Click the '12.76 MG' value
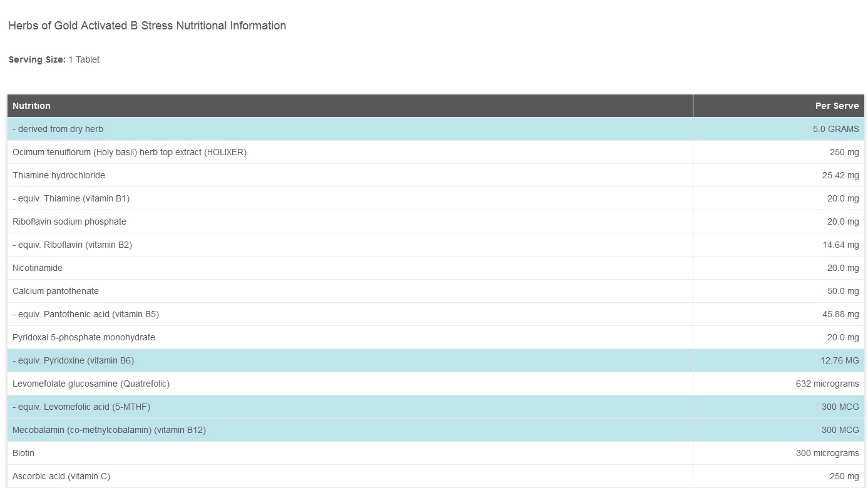This screenshot has height=488, width=868. tap(840, 360)
